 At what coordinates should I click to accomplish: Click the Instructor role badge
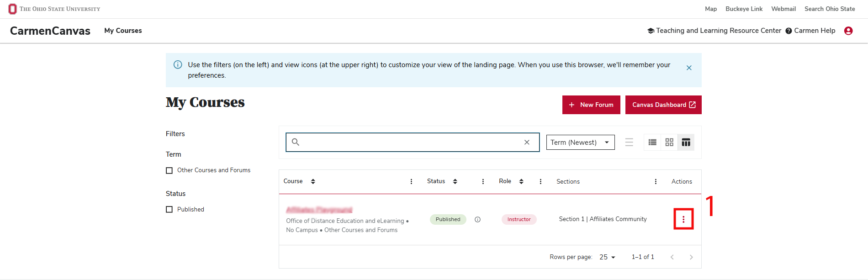click(x=519, y=219)
